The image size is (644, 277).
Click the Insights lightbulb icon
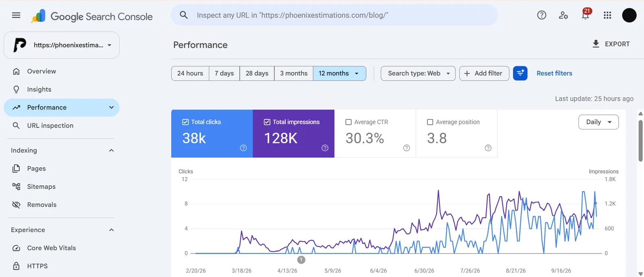(16, 89)
